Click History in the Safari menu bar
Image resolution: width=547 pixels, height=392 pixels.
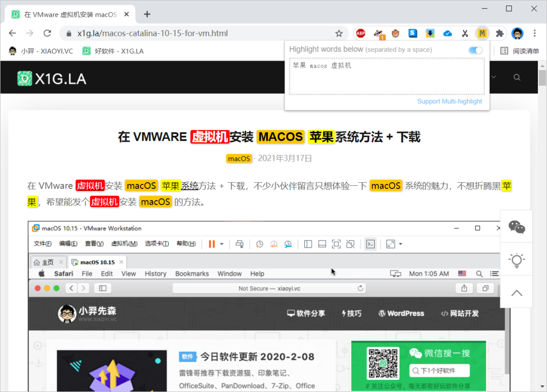click(x=155, y=274)
